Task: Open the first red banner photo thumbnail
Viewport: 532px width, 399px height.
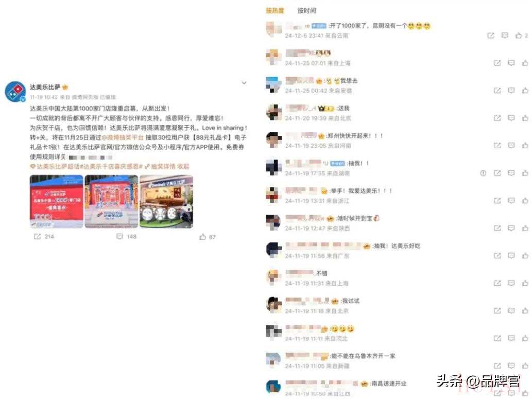Action: pos(56,201)
